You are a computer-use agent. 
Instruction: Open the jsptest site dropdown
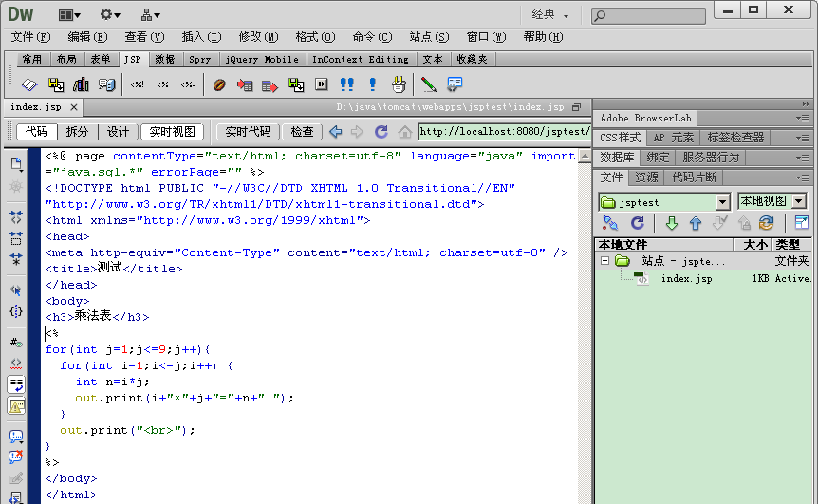click(722, 202)
